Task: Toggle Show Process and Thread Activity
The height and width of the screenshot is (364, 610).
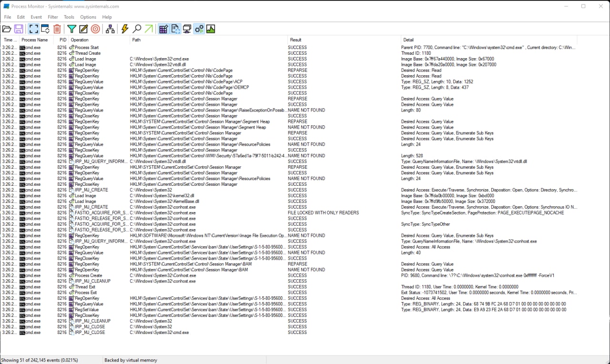Action: (199, 29)
